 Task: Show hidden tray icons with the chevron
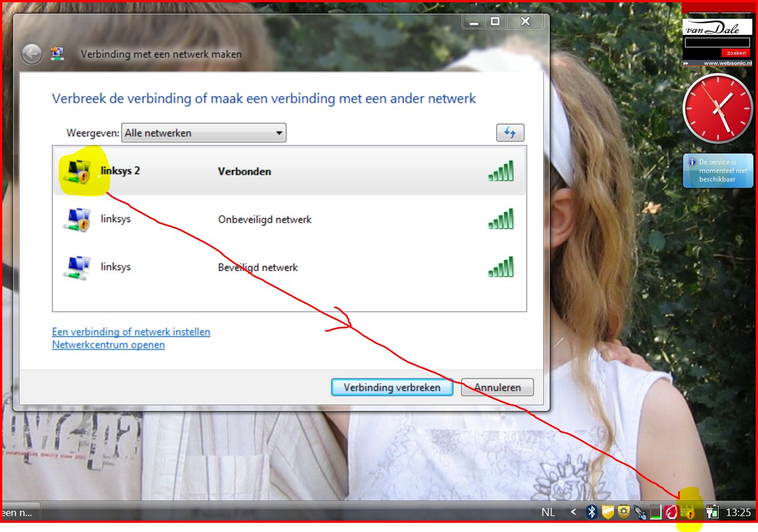point(573,512)
